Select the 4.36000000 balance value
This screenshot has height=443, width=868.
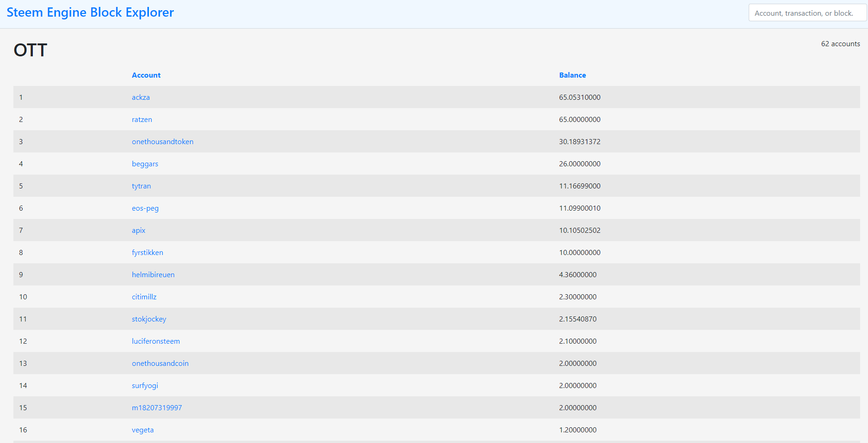(578, 274)
